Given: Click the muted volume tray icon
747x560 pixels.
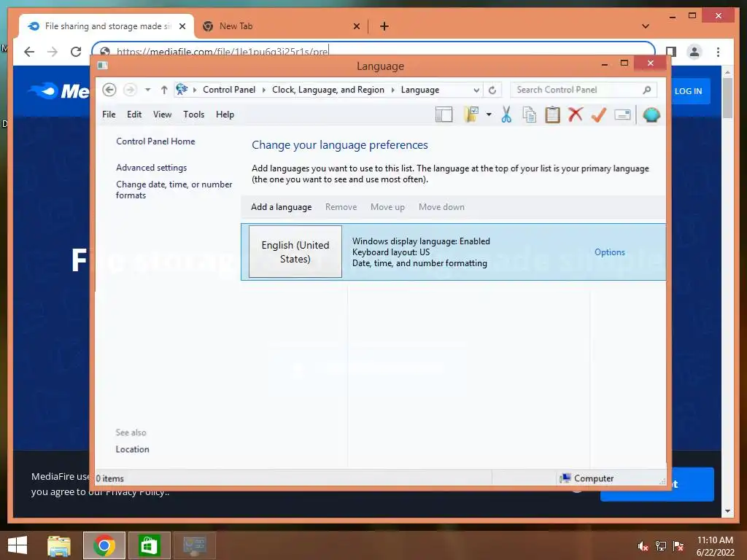Looking at the screenshot, I should [x=643, y=545].
